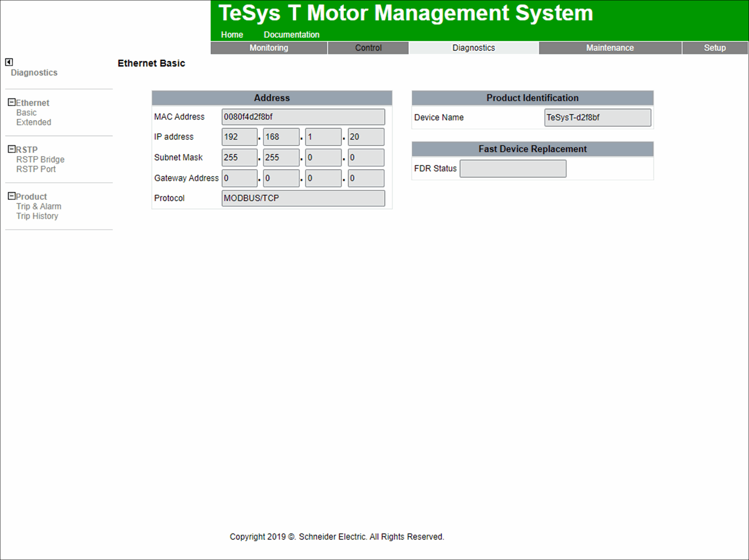Click the FDR Status label
The height and width of the screenshot is (560, 749).
pyautogui.click(x=435, y=169)
